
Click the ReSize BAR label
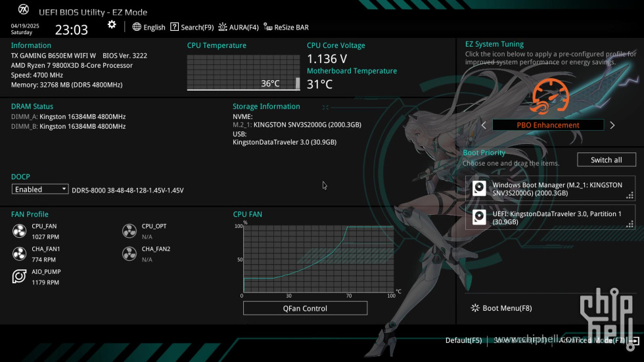[x=291, y=27]
